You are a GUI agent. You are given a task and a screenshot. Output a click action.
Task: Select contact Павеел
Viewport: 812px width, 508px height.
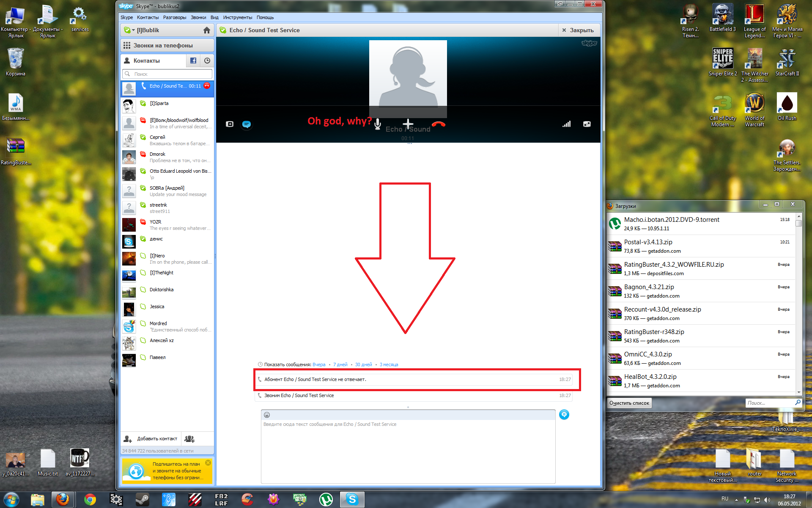pyautogui.click(x=167, y=360)
